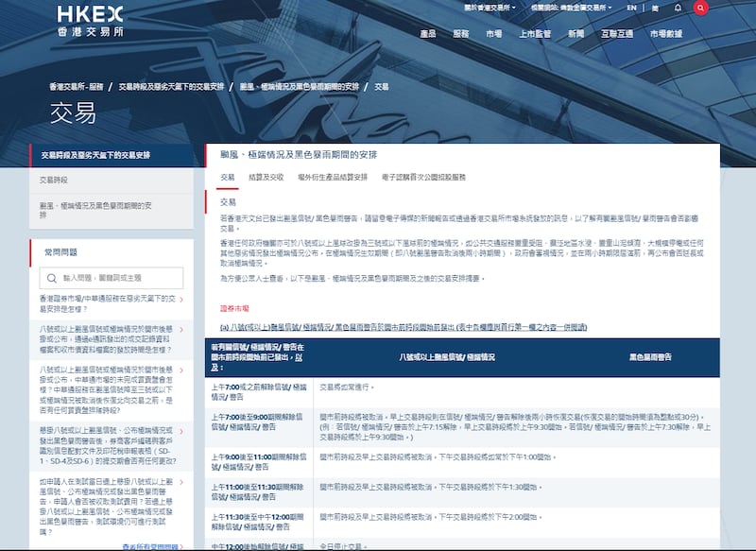Open the 互聯互通 menu
The height and width of the screenshot is (551, 756).
(x=617, y=34)
